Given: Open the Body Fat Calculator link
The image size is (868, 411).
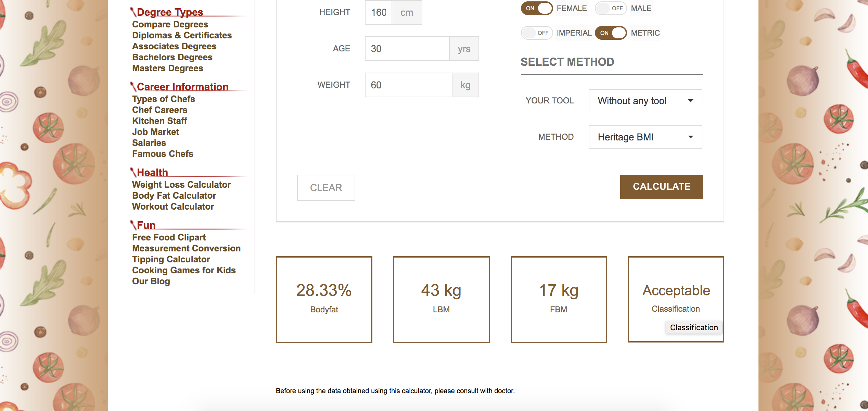Looking at the screenshot, I should tap(174, 196).
